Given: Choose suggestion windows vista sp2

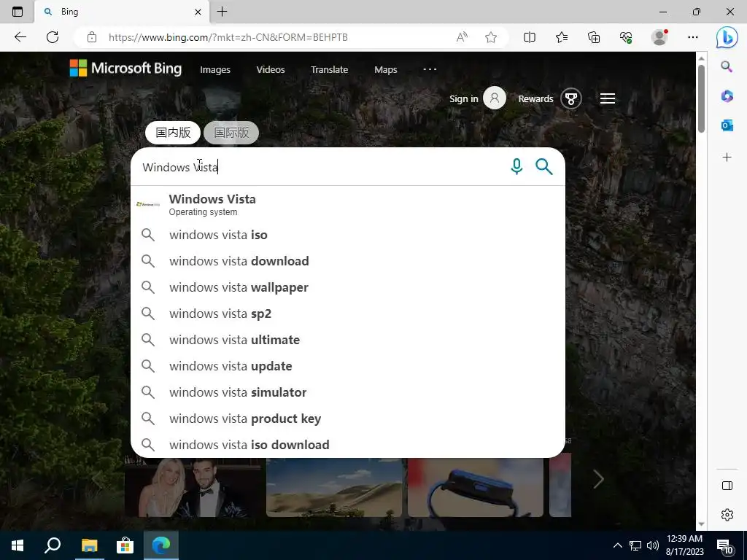Looking at the screenshot, I should coord(348,314).
